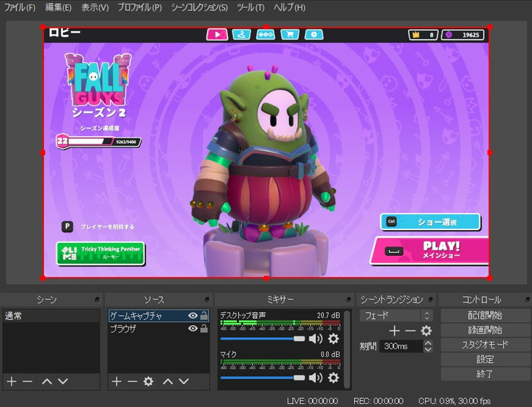Click the ショー選択 button in the game preview
This screenshot has height=407, width=532.
click(430, 222)
